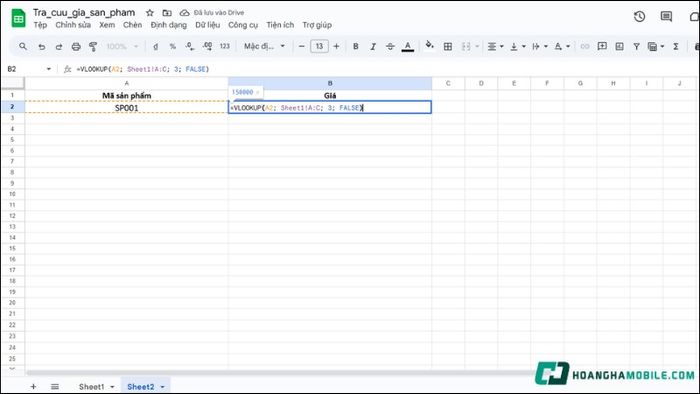The image size is (700, 394).
Task: Select column C header
Action: pyautogui.click(x=448, y=83)
